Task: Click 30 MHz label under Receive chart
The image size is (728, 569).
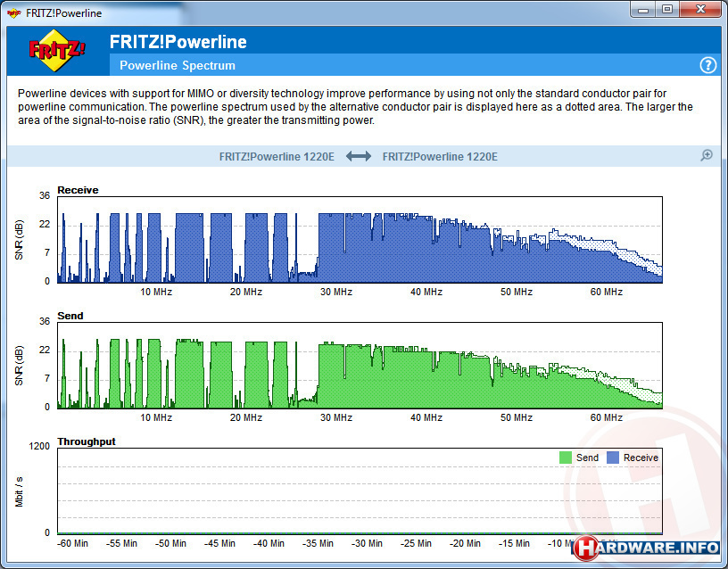Action: 336,292
